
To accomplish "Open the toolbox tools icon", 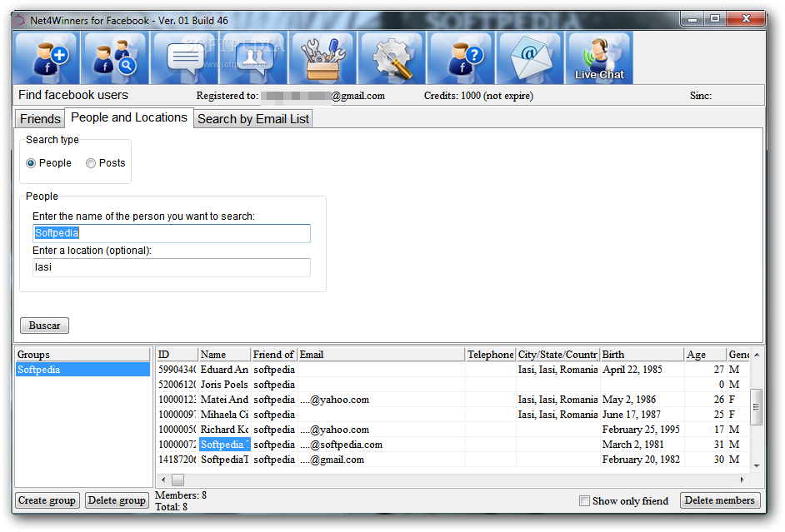I will click(322, 58).
